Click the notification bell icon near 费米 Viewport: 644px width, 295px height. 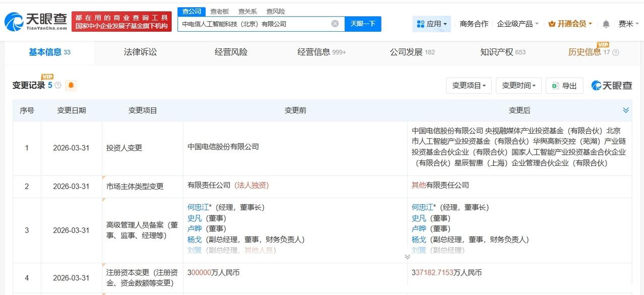(605, 24)
